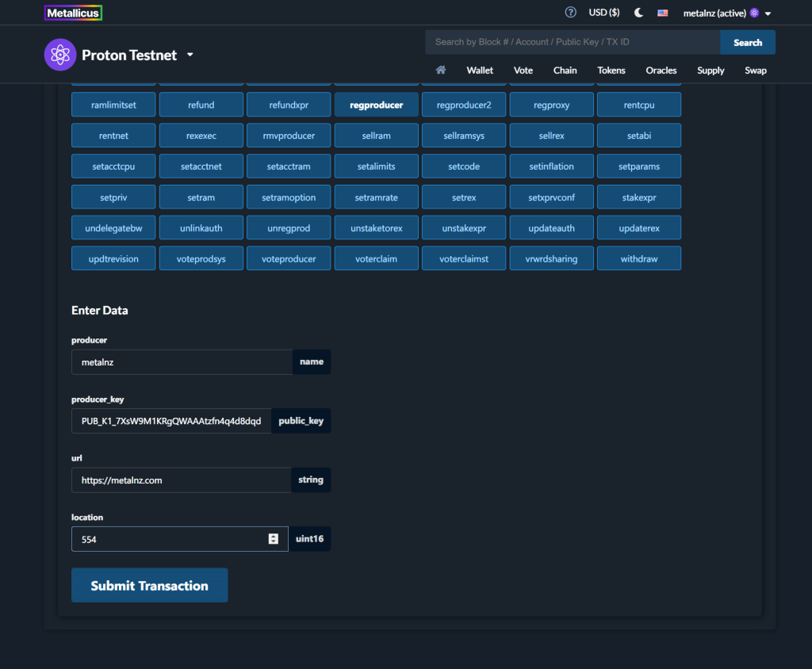Pick the setacctnet action
812x669 pixels.
click(201, 166)
